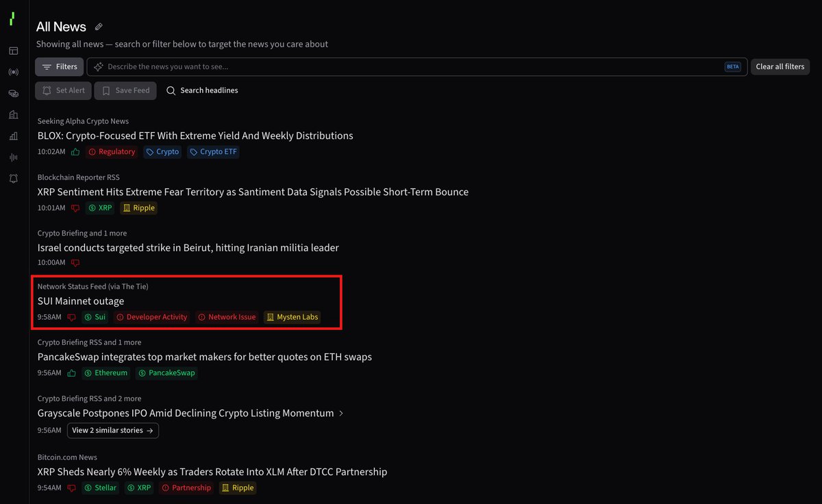
Task: Select the Crypto ETF tag
Action: click(x=212, y=152)
